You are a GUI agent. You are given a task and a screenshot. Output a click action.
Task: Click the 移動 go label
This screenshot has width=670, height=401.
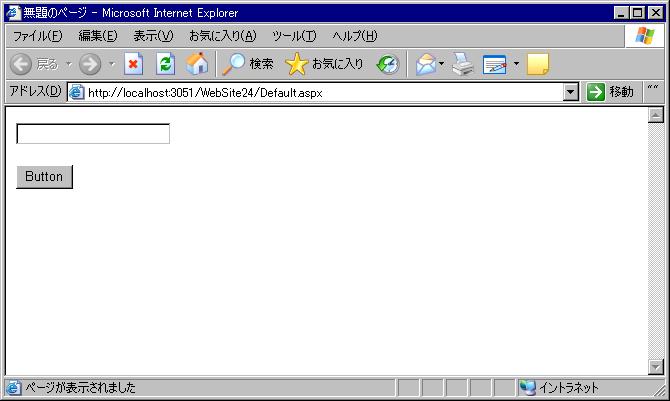tap(621, 92)
